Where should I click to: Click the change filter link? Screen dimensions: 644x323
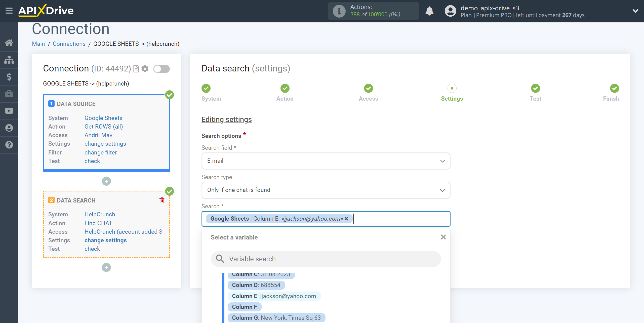click(x=101, y=152)
